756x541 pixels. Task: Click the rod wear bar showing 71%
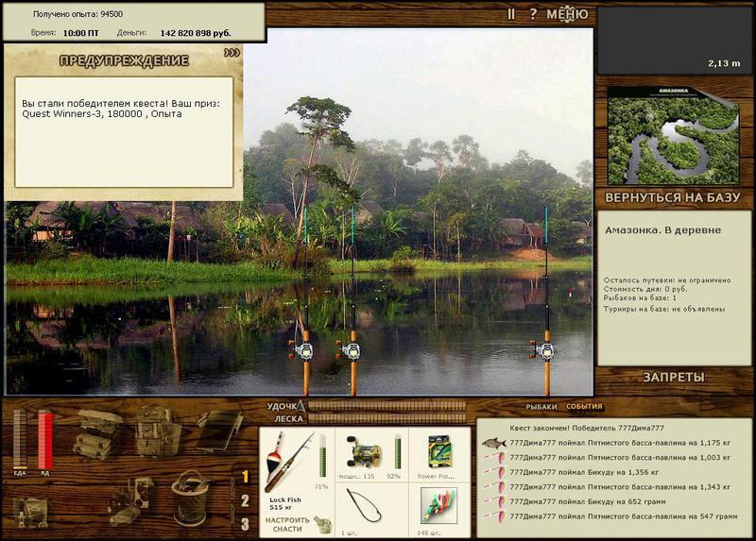tap(322, 455)
